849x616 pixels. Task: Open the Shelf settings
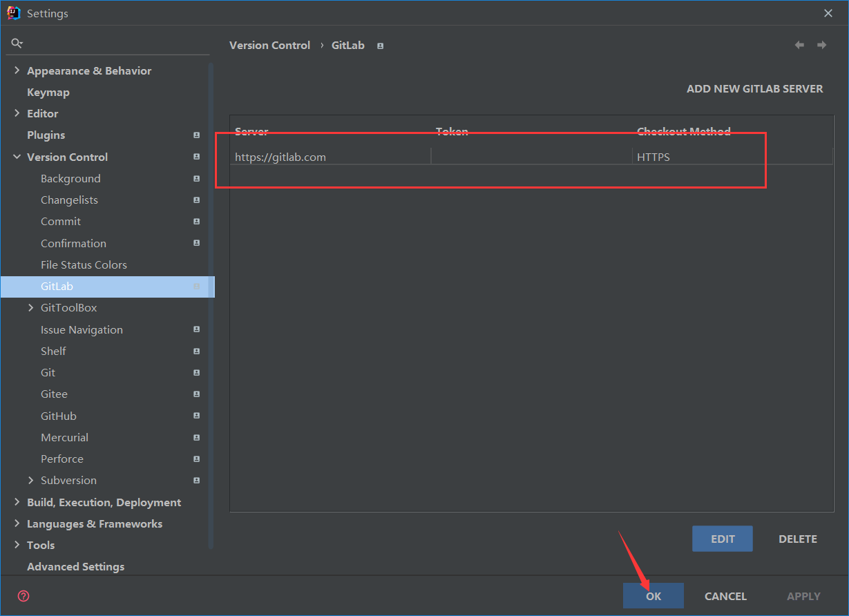tap(53, 351)
